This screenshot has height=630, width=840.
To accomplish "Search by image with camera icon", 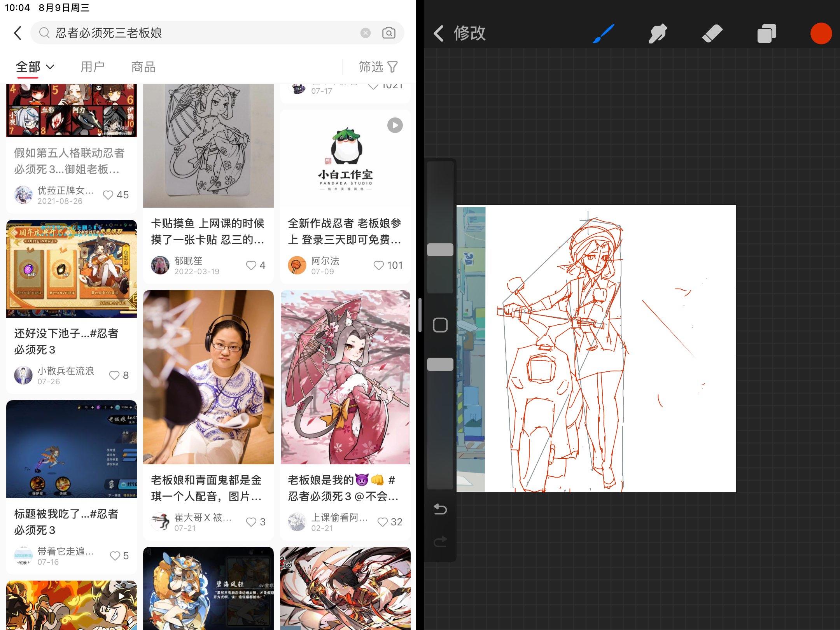I will tap(388, 33).
